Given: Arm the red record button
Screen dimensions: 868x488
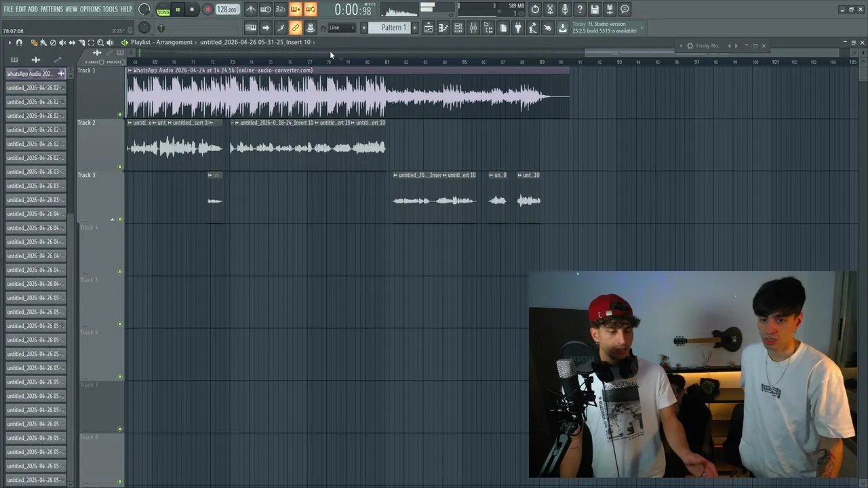Looking at the screenshot, I should 208,9.
